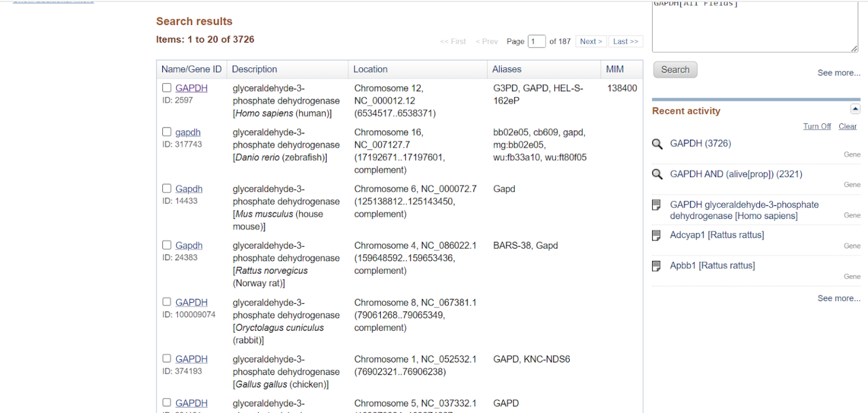868x413 pixels.
Task: Click record icon beside GAPDH [Homo sapiens]
Action: point(657,205)
